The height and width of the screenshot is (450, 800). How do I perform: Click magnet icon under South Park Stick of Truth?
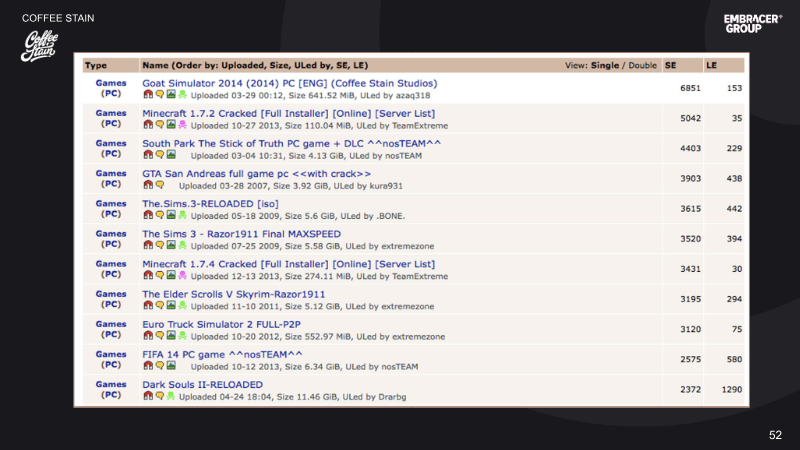coord(148,155)
